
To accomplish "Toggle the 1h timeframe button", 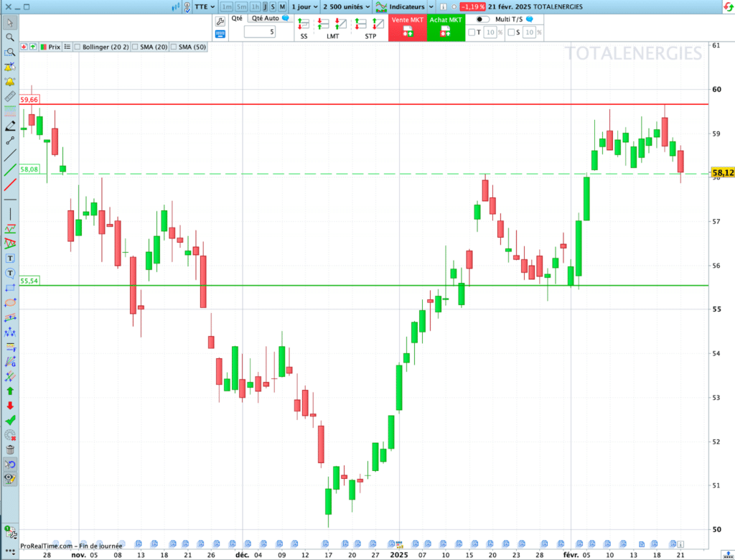I will tap(255, 6).
